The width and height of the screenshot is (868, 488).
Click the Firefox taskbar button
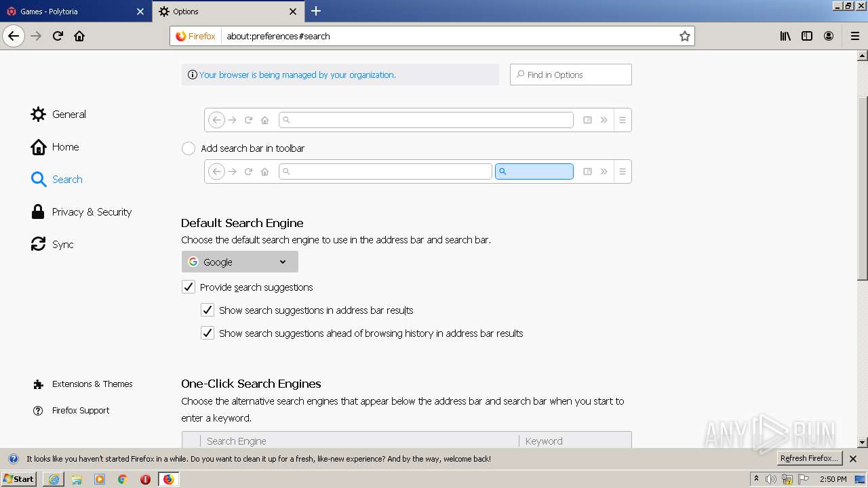(168, 479)
